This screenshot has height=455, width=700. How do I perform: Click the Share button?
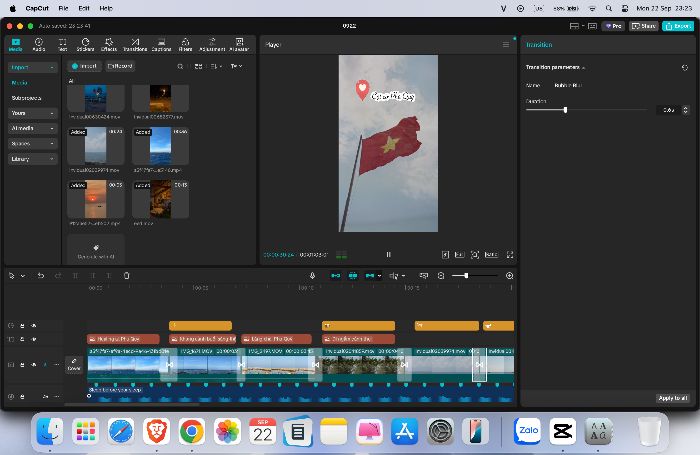(x=644, y=26)
